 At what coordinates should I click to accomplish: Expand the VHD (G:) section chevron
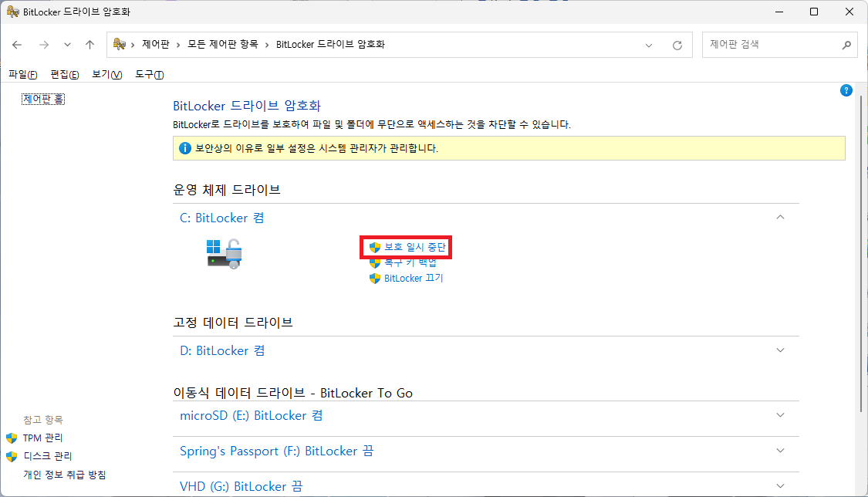tap(780, 486)
